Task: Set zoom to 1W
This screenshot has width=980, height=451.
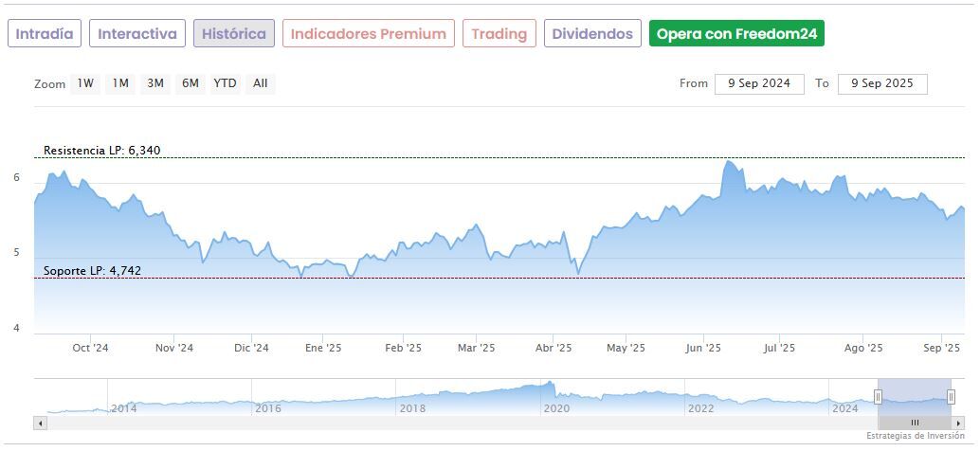Action: [85, 83]
